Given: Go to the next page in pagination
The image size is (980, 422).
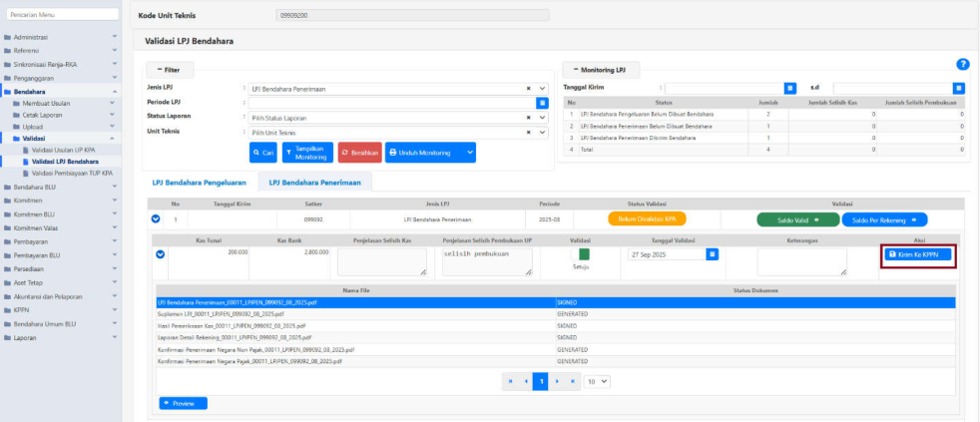Looking at the screenshot, I should point(558,381).
